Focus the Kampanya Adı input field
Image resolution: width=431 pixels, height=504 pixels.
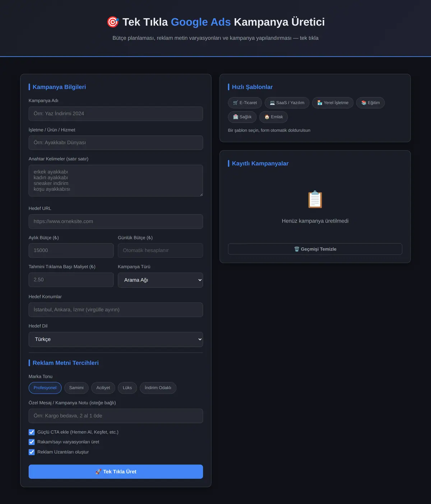[x=116, y=114]
